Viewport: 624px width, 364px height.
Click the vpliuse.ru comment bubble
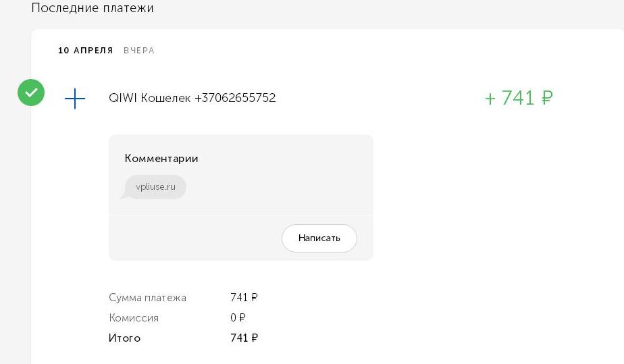click(x=155, y=187)
